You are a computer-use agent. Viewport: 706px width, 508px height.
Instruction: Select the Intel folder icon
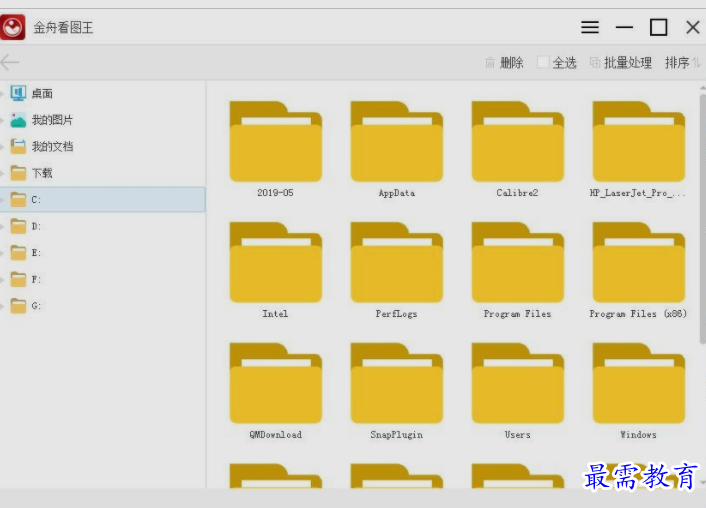[276, 262]
